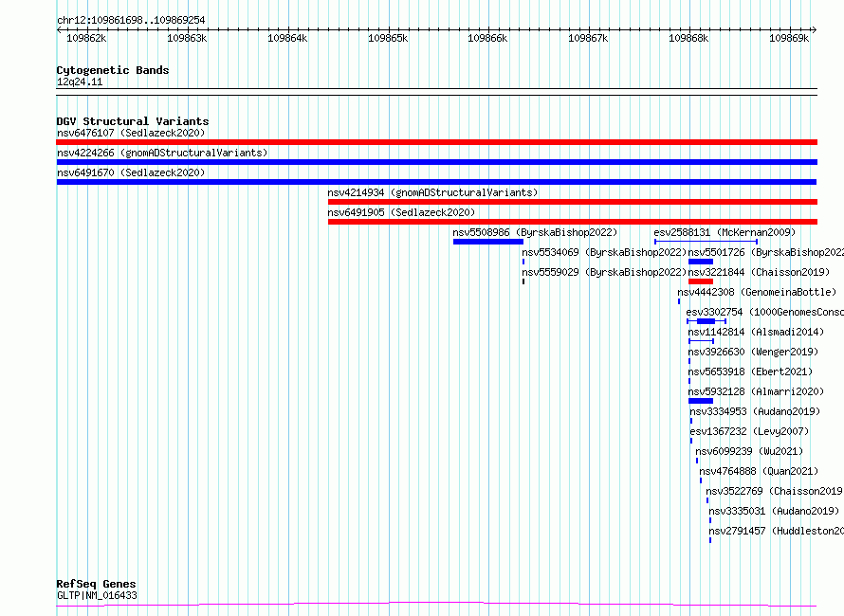The image size is (844, 616).
Task: Click the 109863k ruler position
Action: pyautogui.click(x=187, y=39)
